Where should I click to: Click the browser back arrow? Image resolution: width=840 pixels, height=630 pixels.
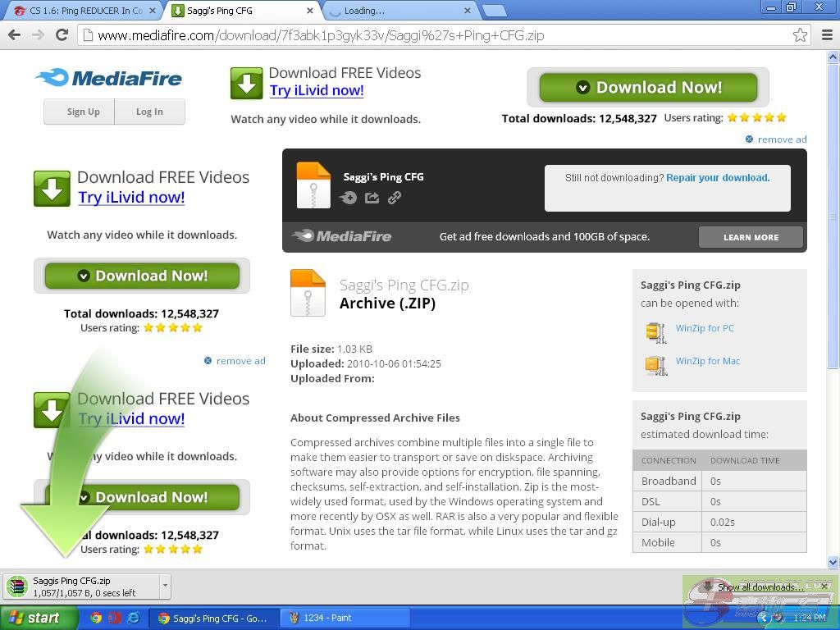[x=14, y=34]
